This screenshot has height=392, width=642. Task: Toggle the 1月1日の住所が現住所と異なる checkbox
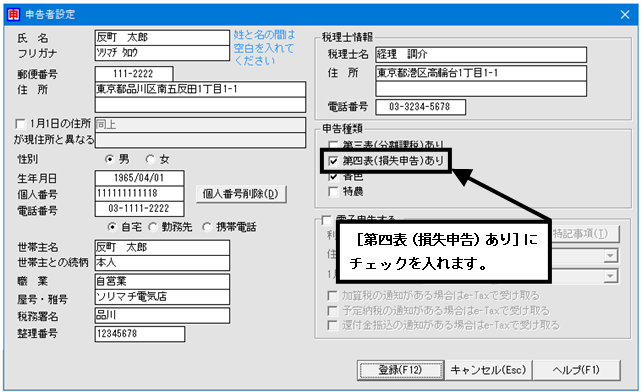point(20,124)
